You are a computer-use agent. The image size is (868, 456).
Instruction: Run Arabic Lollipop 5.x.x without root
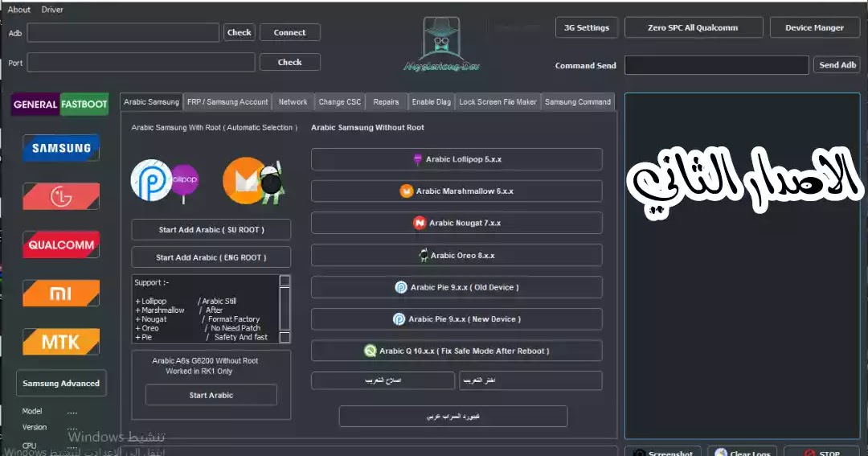457,159
